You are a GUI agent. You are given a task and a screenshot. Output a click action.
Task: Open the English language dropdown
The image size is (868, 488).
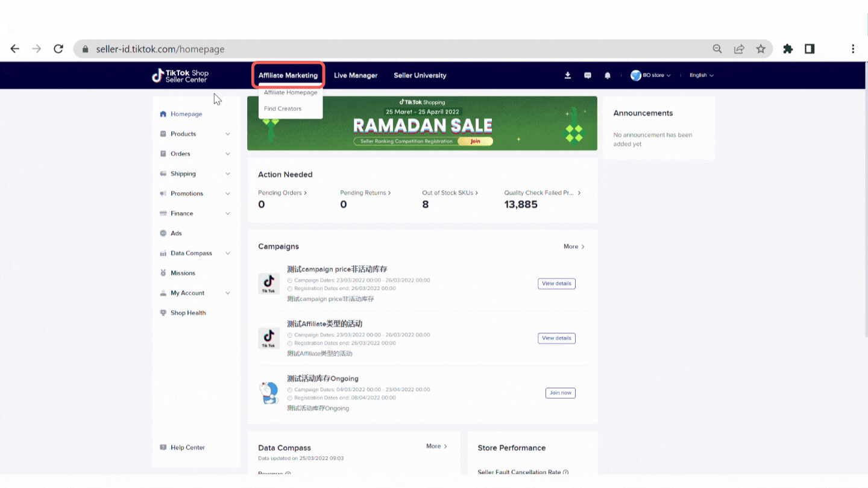tap(701, 75)
